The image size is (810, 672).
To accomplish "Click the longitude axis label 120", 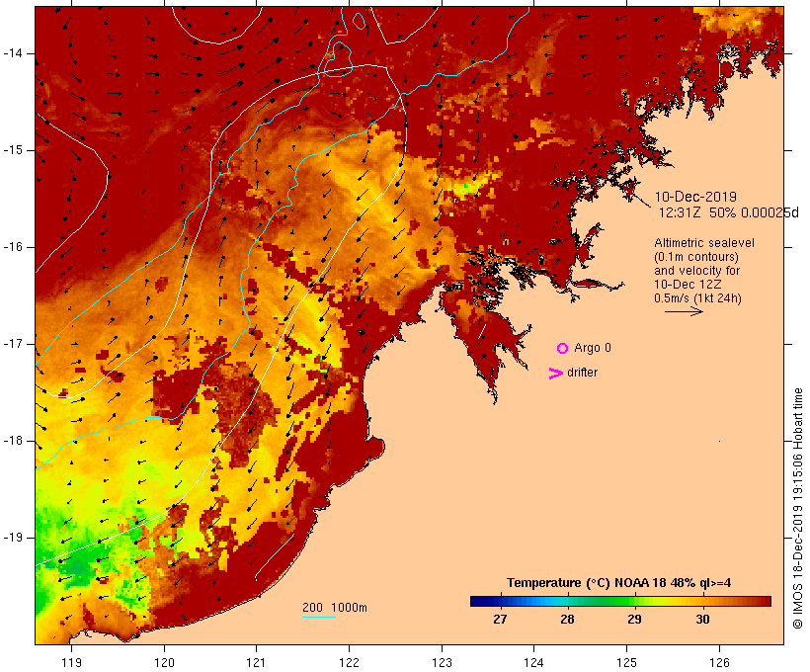I will tap(164, 662).
